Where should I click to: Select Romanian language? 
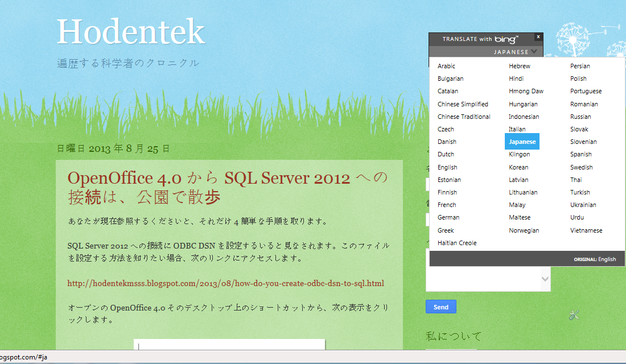point(584,104)
